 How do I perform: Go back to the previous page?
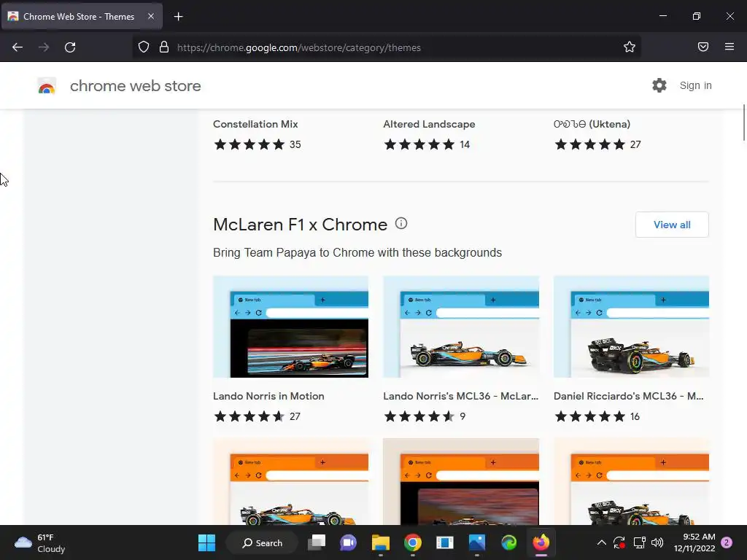coord(18,47)
